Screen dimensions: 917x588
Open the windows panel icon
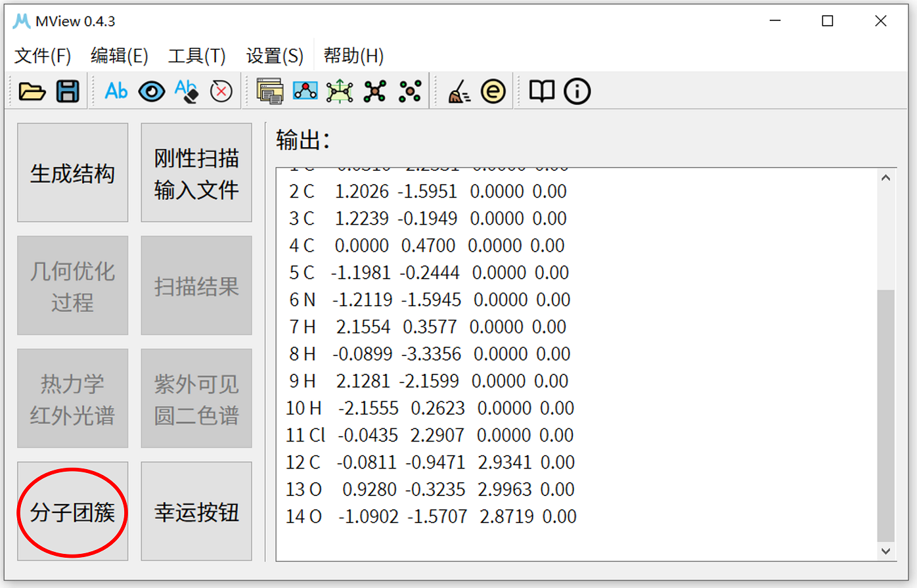[271, 91]
